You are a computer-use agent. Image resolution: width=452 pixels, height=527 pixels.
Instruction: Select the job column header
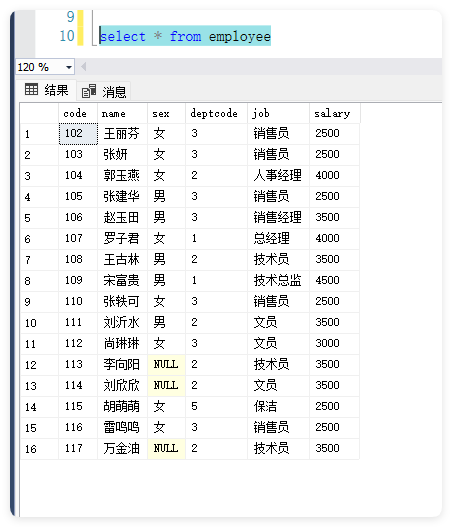[x=278, y=114]
